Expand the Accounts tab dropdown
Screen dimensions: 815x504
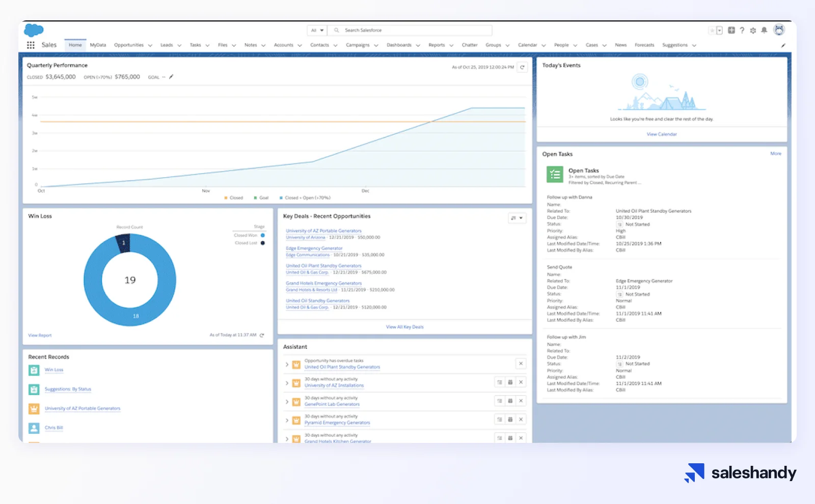300,45
